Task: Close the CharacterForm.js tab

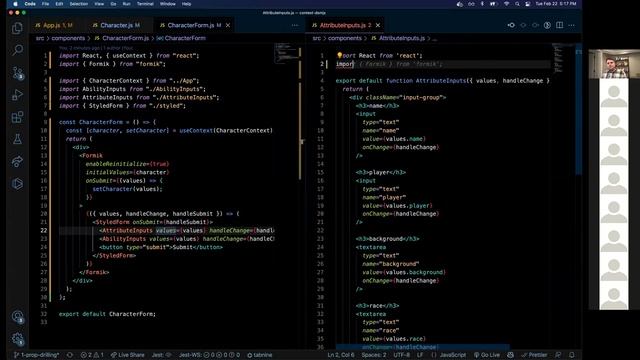Action: [x=228, y=25]
